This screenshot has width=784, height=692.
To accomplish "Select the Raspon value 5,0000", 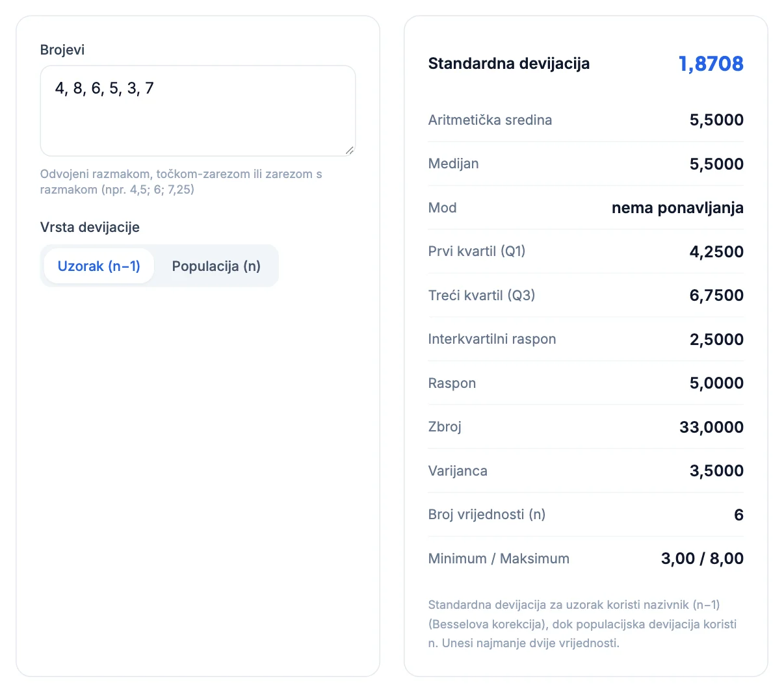I will click(x=716, y=383).
